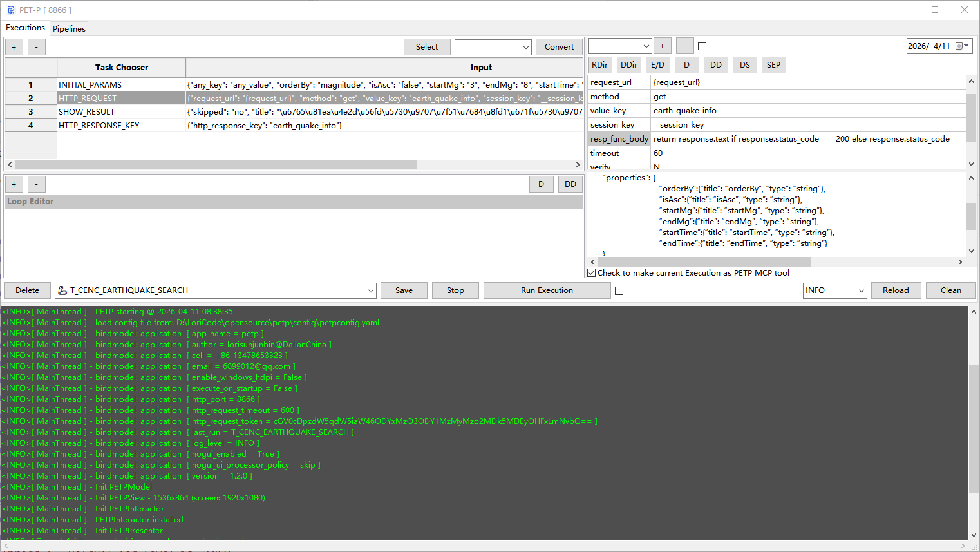Enable the checkbox beside Run Execution
The image size is (980, 552).
point(619,290)
